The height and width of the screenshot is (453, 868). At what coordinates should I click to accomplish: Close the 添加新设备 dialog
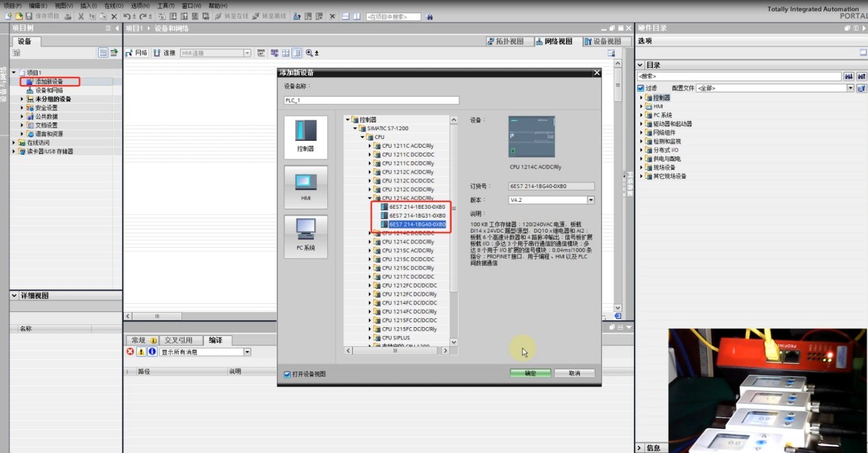point(596,73)
